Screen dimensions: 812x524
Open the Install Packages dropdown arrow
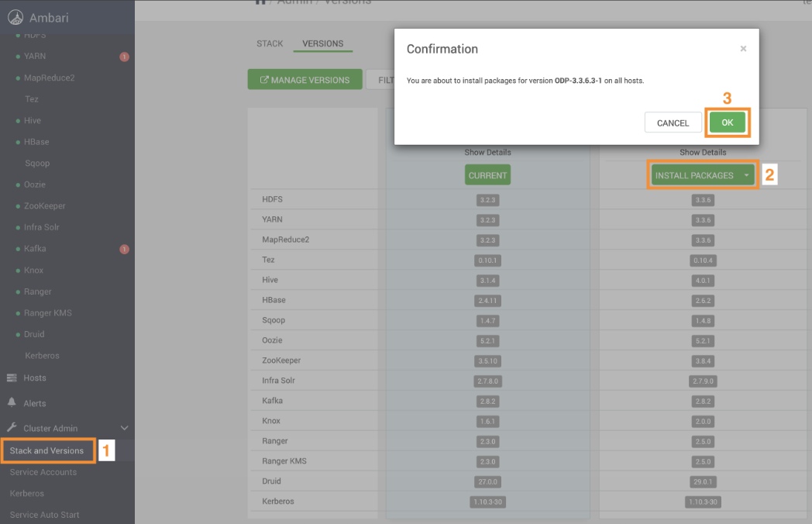click(746, 176)
